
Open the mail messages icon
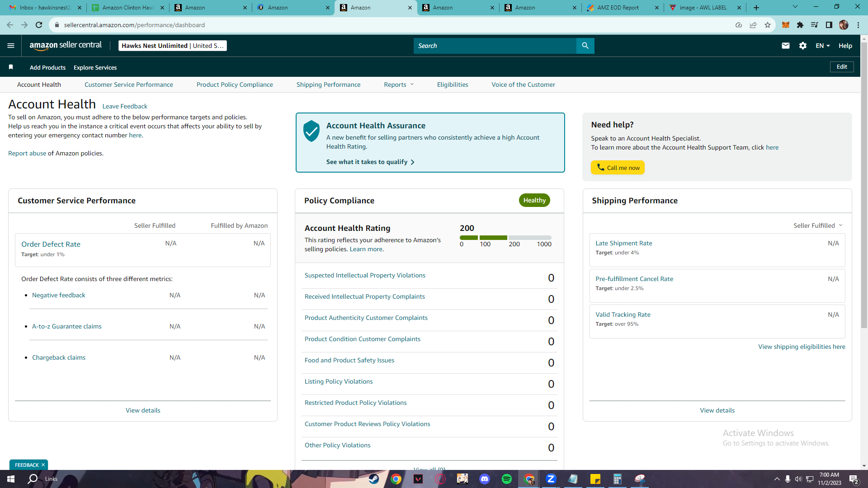pyautogui.click(x=785, y=46)
